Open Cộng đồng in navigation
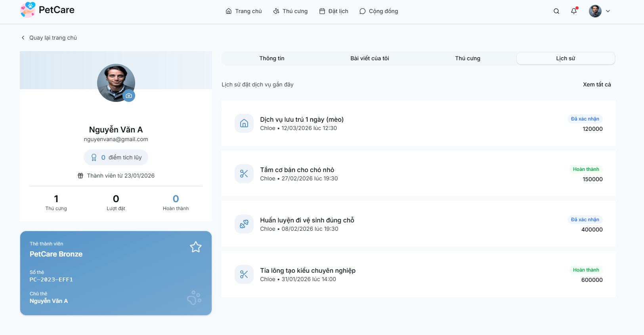The height and width of the screenshot is (335, 644). pyautogui.click(x=379, y=11)
